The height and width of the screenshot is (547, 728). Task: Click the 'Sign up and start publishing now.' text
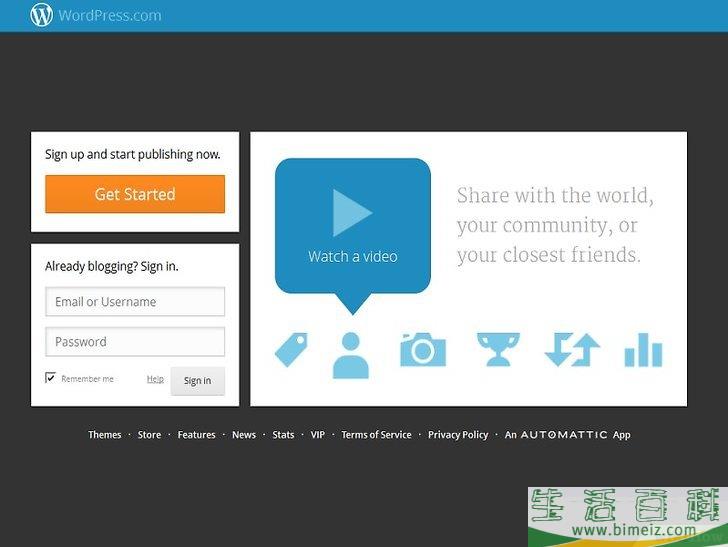coord(133,154)
